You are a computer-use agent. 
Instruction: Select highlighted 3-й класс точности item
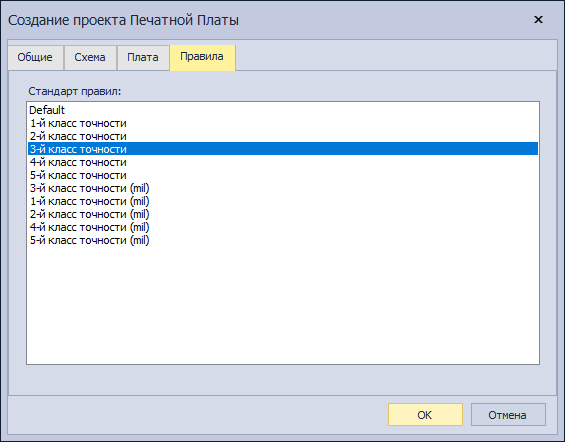[283, 149]
